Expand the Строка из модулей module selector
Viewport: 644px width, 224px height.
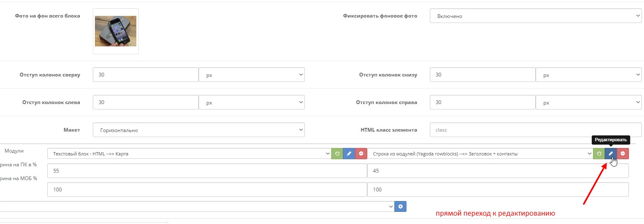[x=480, y=154]
